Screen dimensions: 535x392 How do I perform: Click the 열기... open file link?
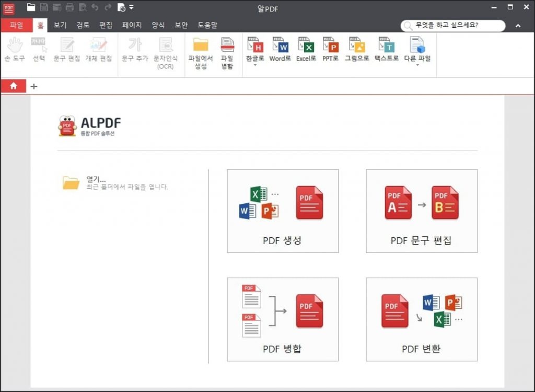tap(96, 179)
